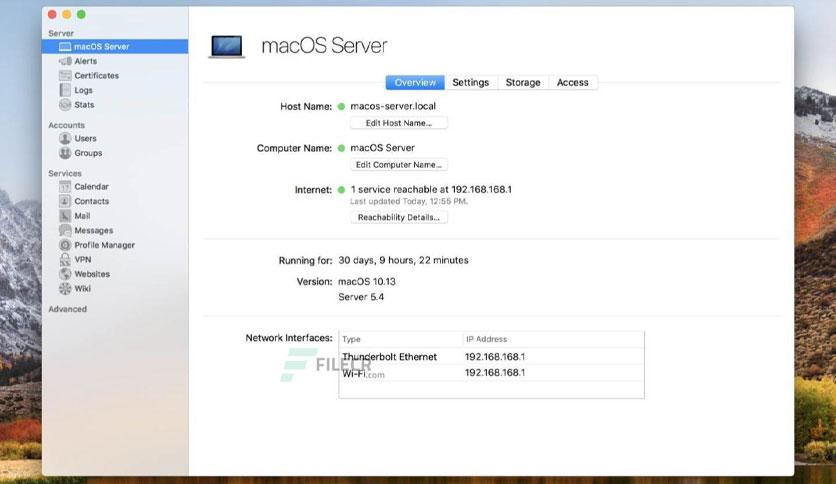Select the Profile Manager label
This screenshot has height=484, width=836.
104,245
